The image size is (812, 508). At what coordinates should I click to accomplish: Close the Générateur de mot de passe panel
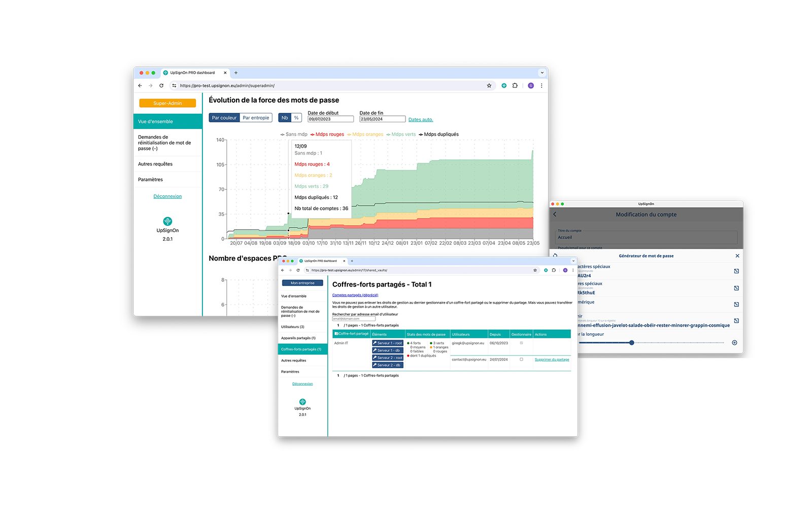[x=737, y=256]
